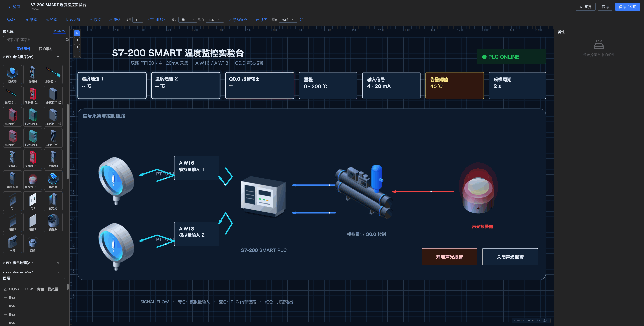Select the 温度通道 1 card
The height and width of the screenshot is (326, 644).
pyautogui.click(x=112, y=86)
